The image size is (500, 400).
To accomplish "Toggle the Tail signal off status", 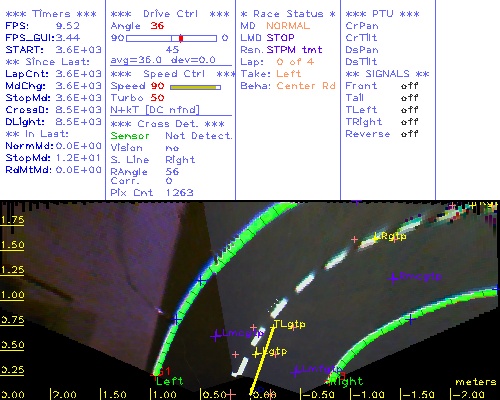I will pos(409,98).
